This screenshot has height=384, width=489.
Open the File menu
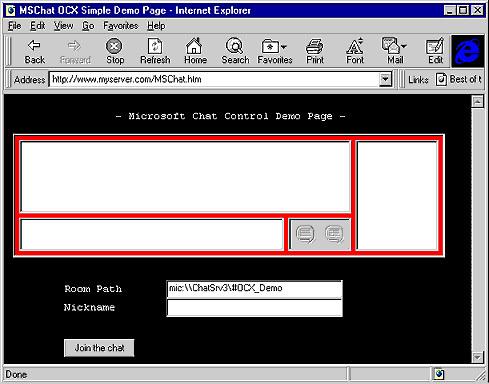(14, 26)
